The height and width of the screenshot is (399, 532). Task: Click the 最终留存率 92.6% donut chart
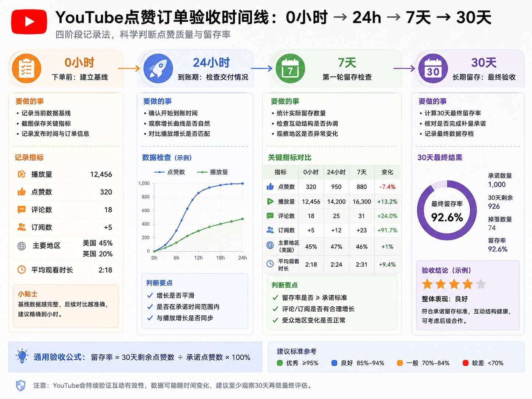point(447,211)
